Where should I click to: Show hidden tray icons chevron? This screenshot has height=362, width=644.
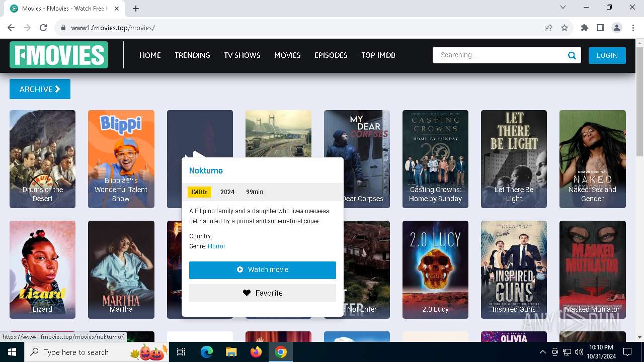[x=542, y=352]
